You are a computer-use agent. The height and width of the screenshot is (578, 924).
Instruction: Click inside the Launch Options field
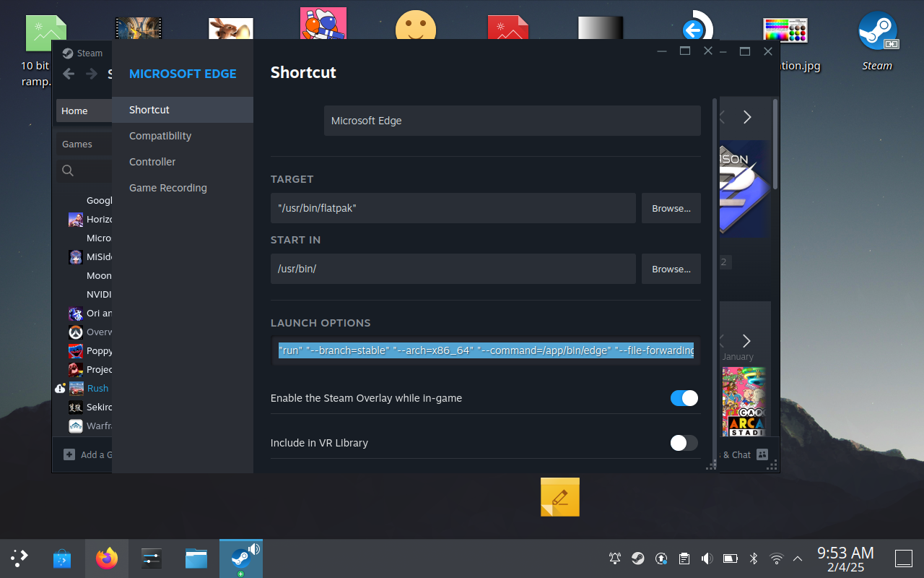(485, 350)
